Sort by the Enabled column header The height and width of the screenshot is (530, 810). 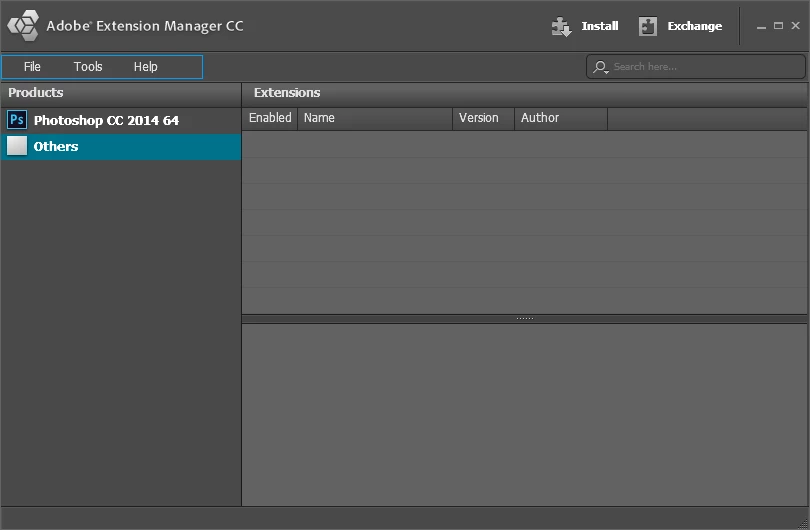tap(270, 118)
